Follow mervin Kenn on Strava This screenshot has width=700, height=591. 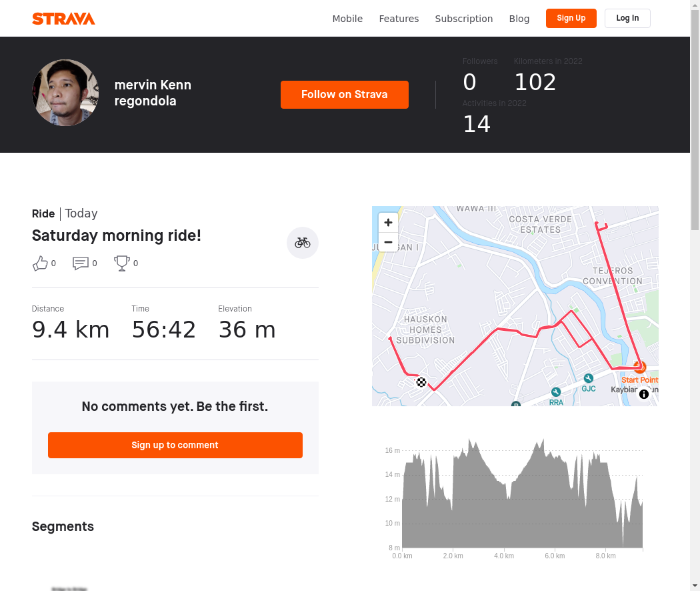(344, 95)
